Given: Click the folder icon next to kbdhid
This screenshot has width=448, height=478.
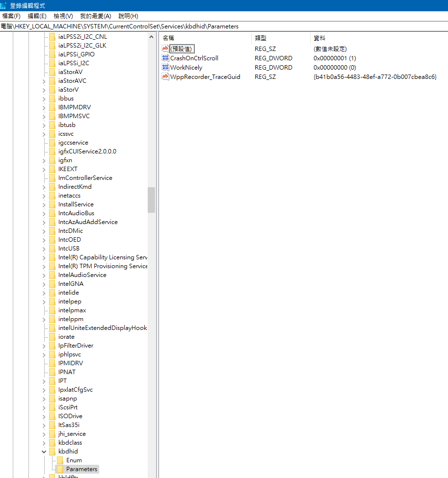Looking at the screenshot, I should pos(52,452).
